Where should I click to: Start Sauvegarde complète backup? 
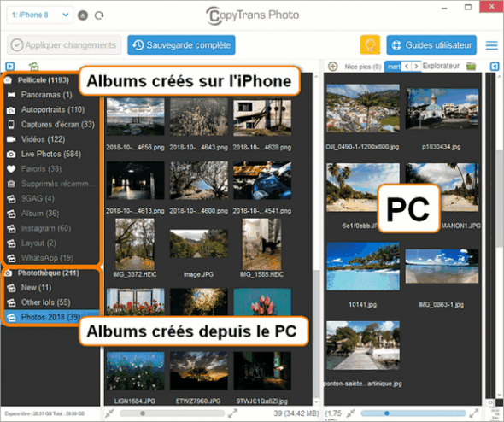pos(181,45)
